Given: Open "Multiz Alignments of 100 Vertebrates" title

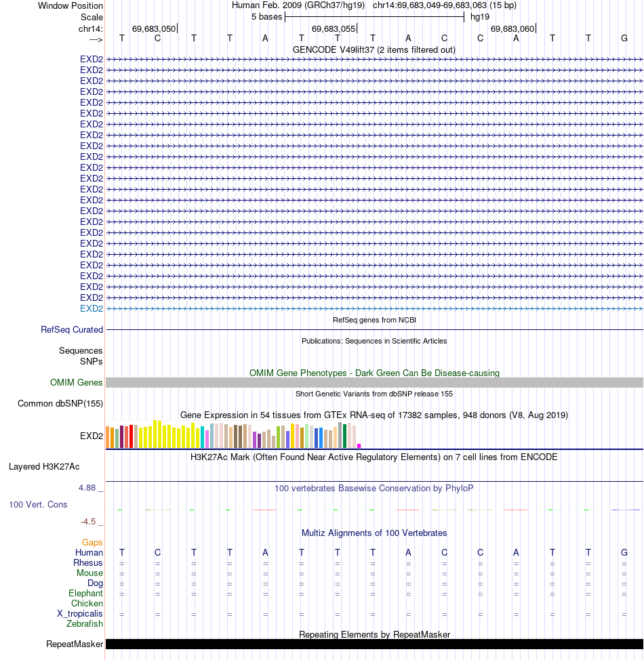Looking at the screenshot, I should pyautogui.click(x=374, y=533).
